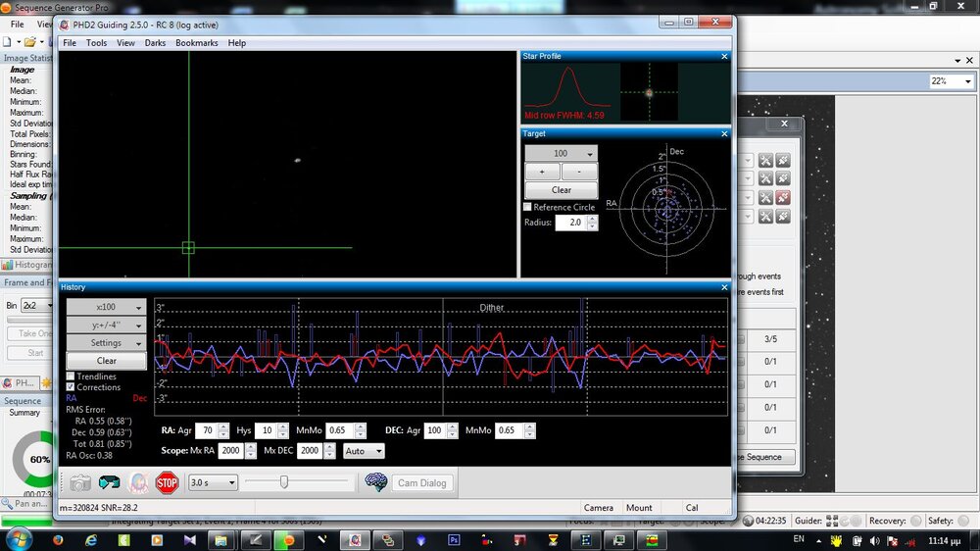Enable the Trendlines checkbox
Screen dimensions: 980x551
[71, 376]
